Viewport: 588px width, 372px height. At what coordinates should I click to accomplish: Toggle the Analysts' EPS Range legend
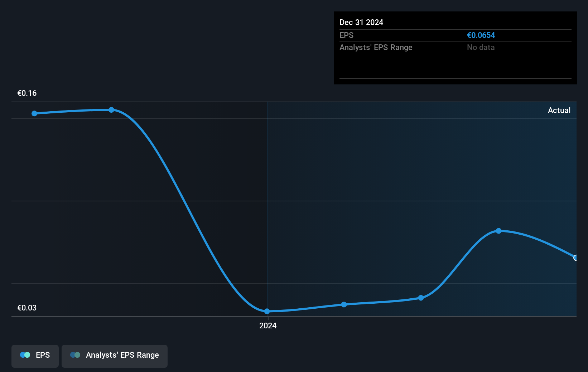coord(115,356)
